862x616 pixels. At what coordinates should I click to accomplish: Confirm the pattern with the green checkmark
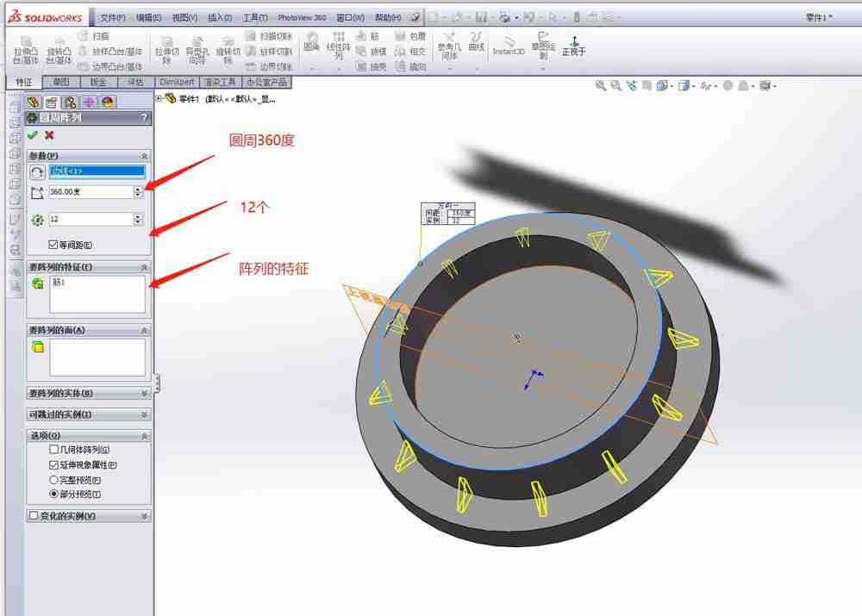[x=33, y=135]
